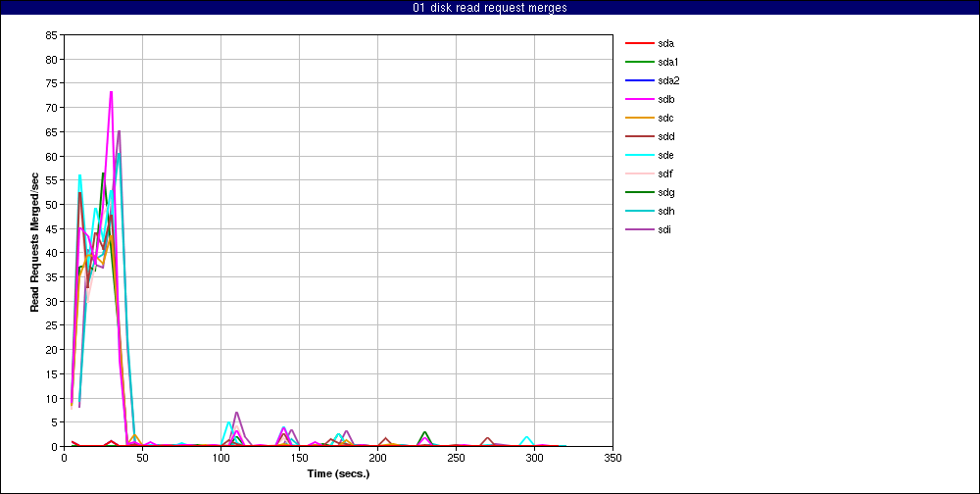The image size is (980, 494).
Task: Select the green sda1 legend line swatch
Action: [x=639, y=62]
